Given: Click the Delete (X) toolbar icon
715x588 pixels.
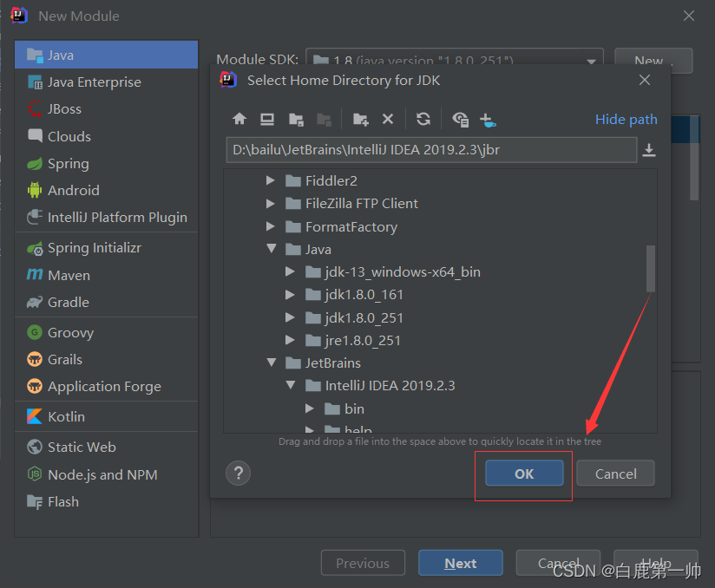Looking at the screenshot, I should [388, 119].
